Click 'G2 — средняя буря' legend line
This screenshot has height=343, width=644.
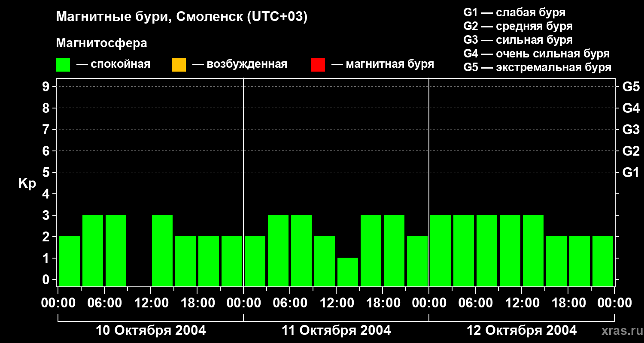518,26
